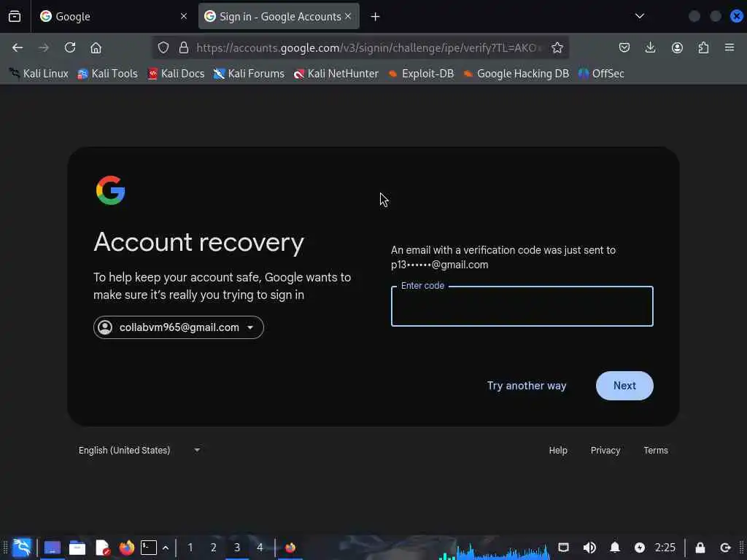Close the Sign in - Google Accounts tab

coord(348,16)
